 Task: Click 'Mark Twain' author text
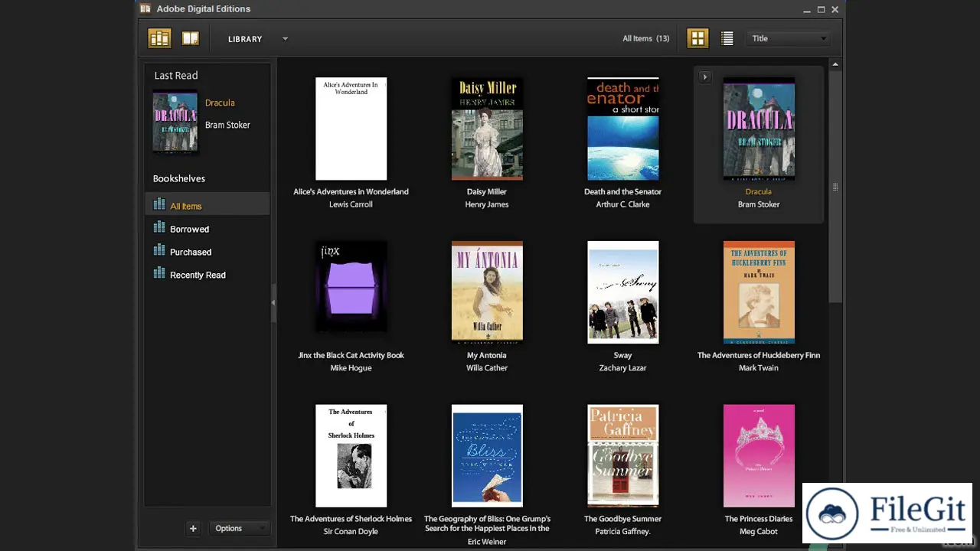(x=759, y=368)
